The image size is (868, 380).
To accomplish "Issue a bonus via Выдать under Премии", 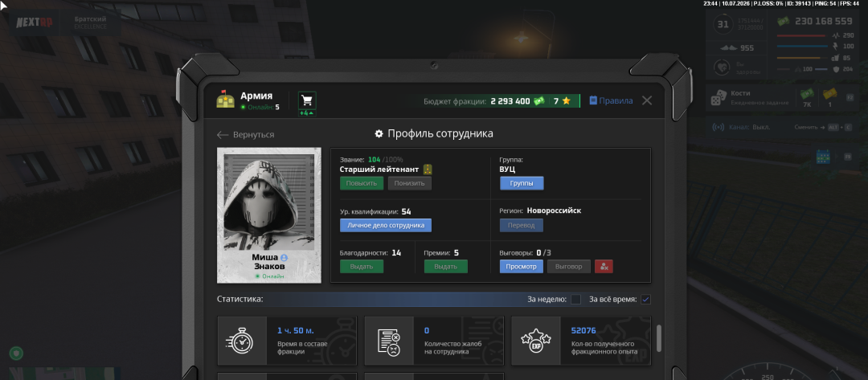I will click(x=445, y=267).
